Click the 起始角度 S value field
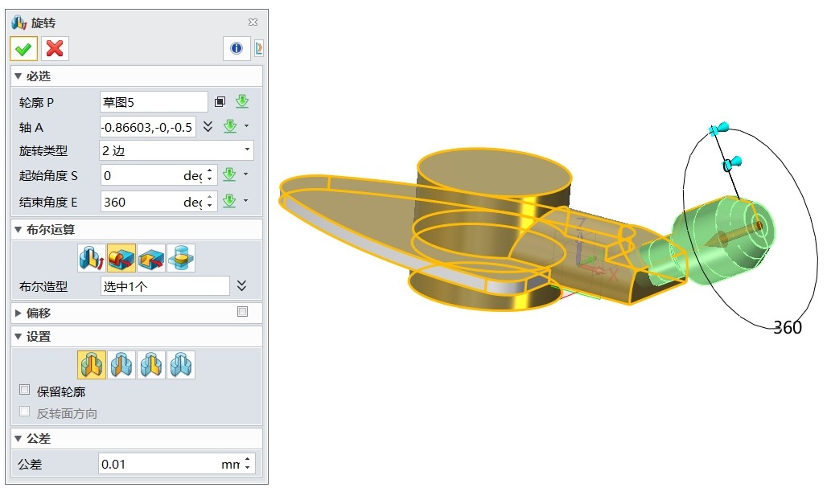This screenshot has height=504, width=827. coord(151,175)
